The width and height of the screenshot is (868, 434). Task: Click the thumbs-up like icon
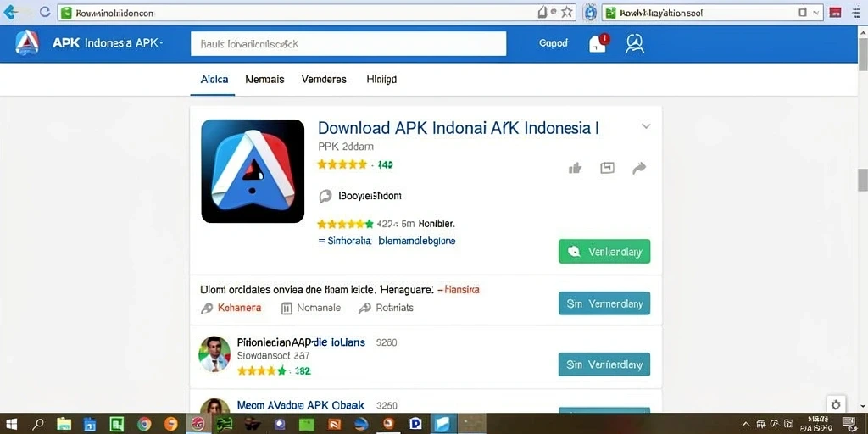[576, 168]
